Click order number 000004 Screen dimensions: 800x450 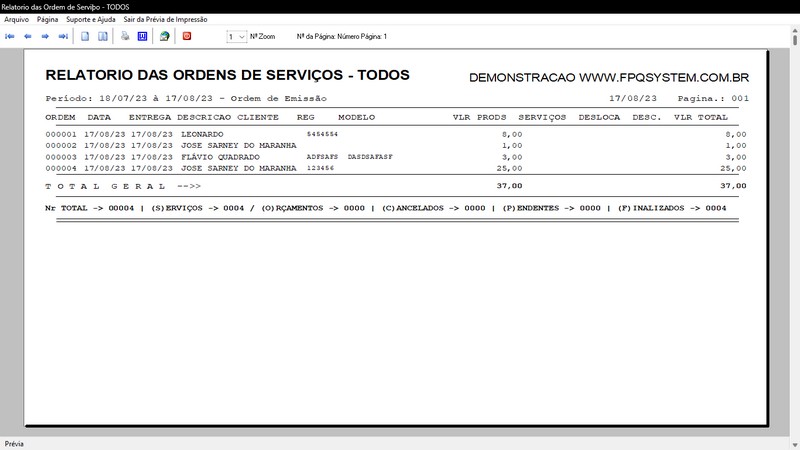click(61, 168)
